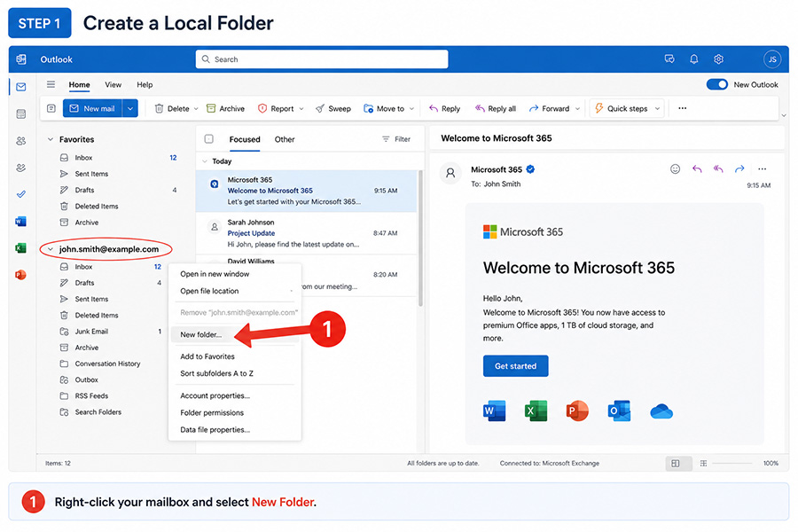This screenshot has height=532, width=798.
Task: Choose Open in new window menu item
Action: coord(235,274)
